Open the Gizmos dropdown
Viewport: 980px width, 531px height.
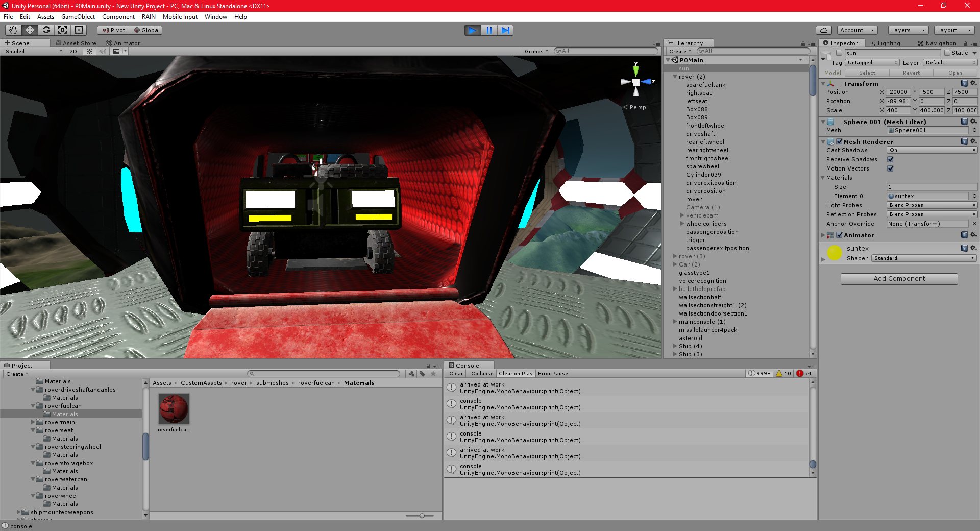coord(536,51)
